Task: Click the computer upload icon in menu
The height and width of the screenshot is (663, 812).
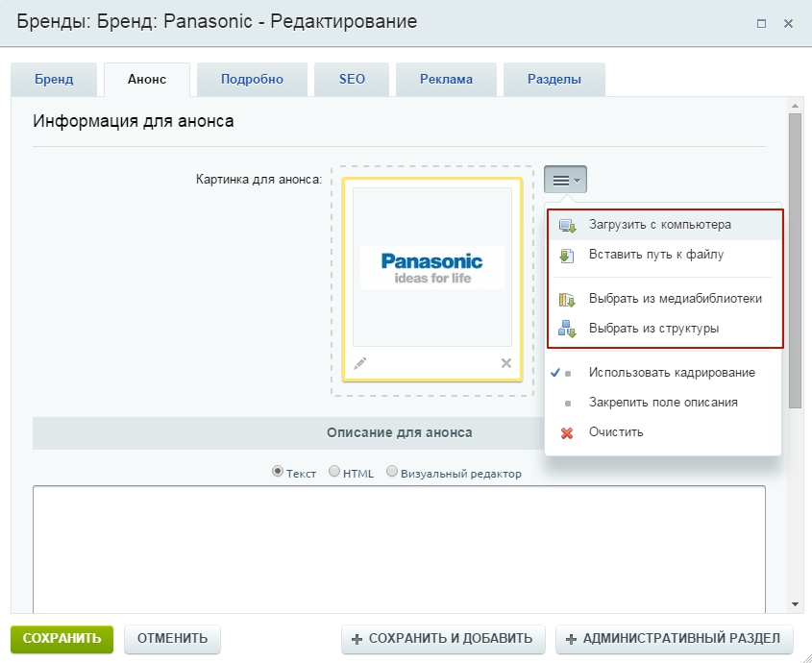Action: [x=567, y=225]
